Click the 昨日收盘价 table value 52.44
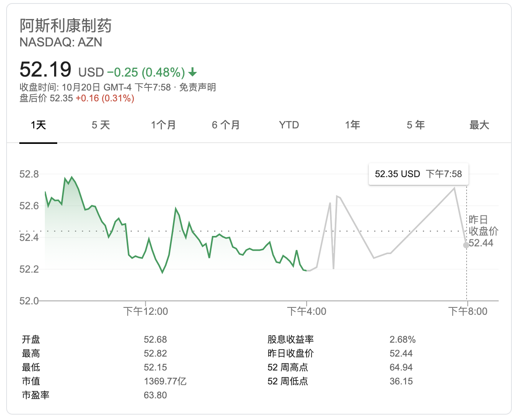Viewport: 518px width, 420px height. pos(401,353)
